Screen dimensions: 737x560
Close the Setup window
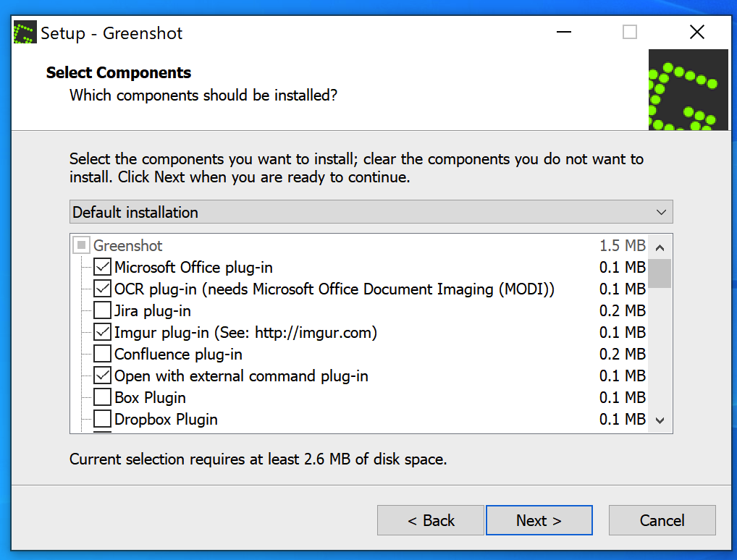[x=696, y=33]
